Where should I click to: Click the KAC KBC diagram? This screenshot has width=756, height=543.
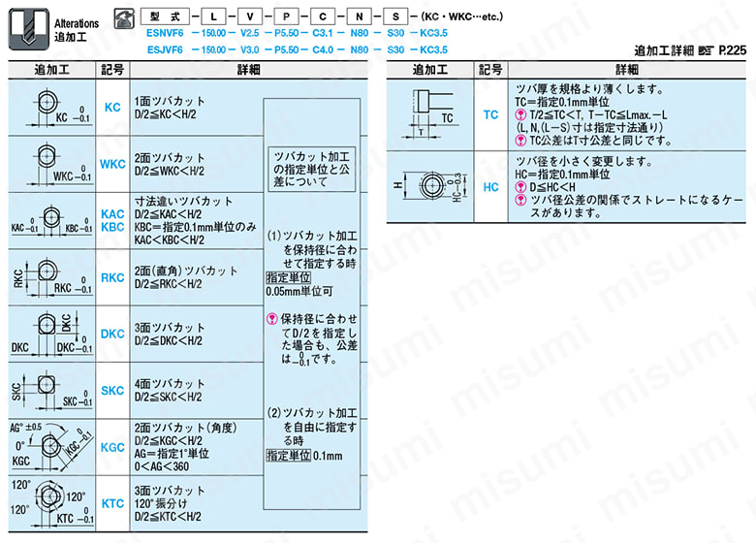click(x=52, y=221)
